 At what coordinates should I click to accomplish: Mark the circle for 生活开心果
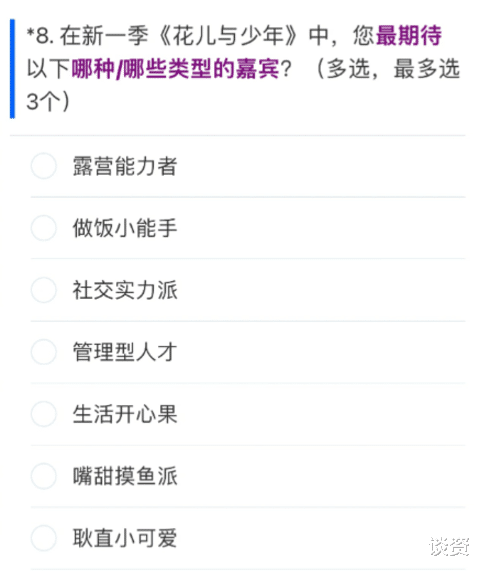pyautogui.click(x=44, y=414)
